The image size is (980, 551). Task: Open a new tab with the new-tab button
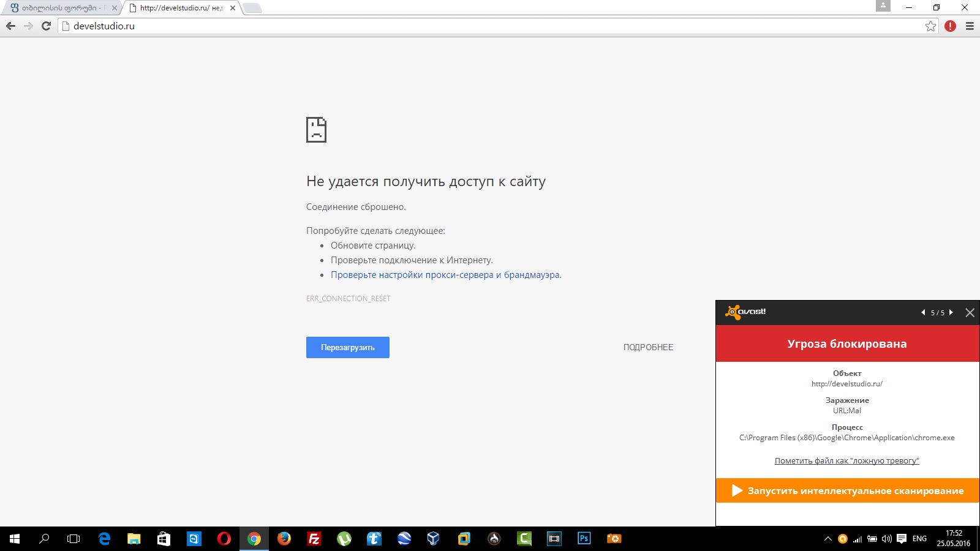pos(252,8)
